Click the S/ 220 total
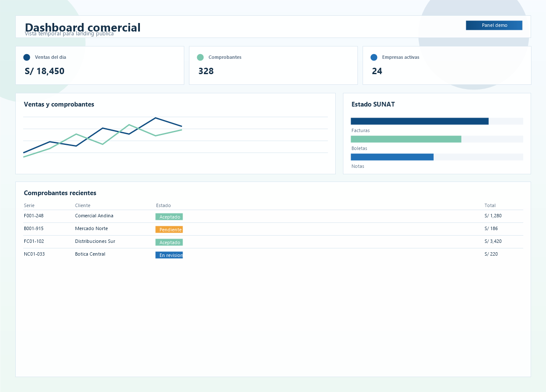 (491, 254)
